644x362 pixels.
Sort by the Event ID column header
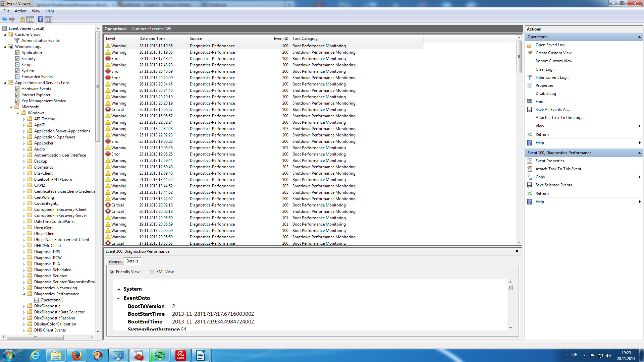tap(280, 39)
